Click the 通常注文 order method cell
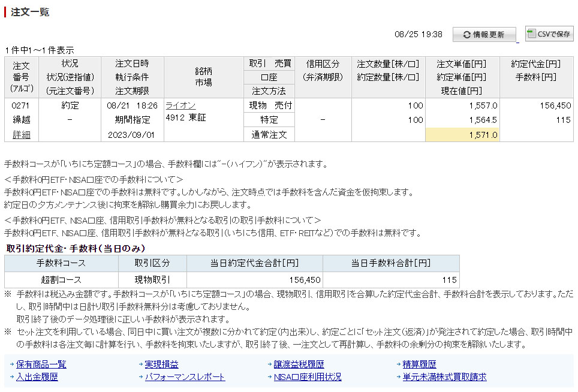 coord(269,135)
